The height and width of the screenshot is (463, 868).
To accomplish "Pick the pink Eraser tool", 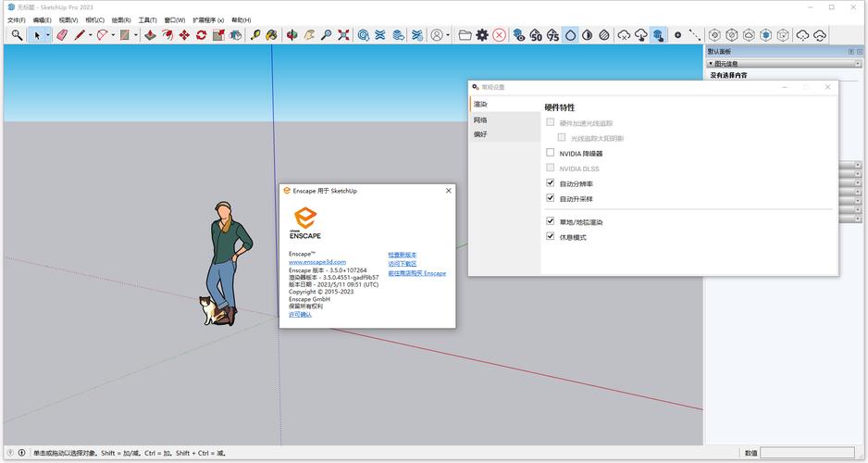I will point(62,35).
